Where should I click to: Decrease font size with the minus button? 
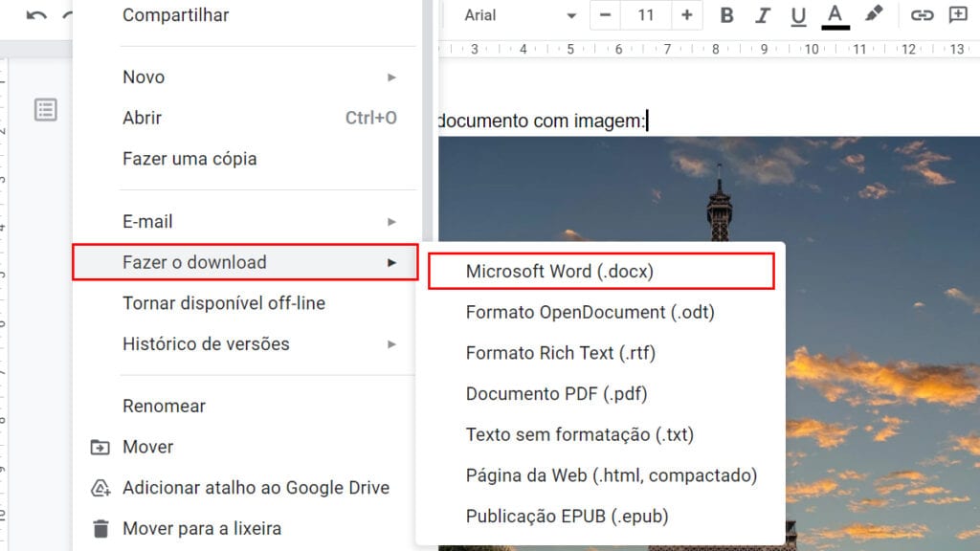tap(605, 15)
